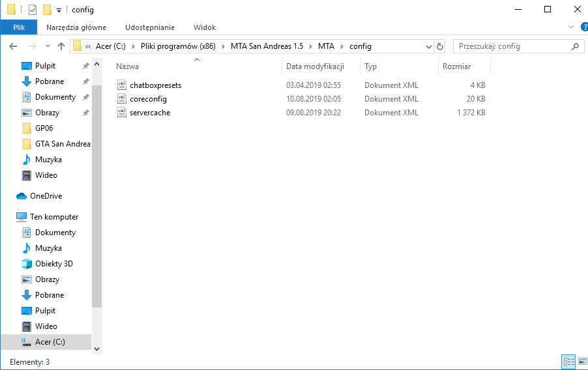Open recent locations dropdown arrow

point(48,46)
